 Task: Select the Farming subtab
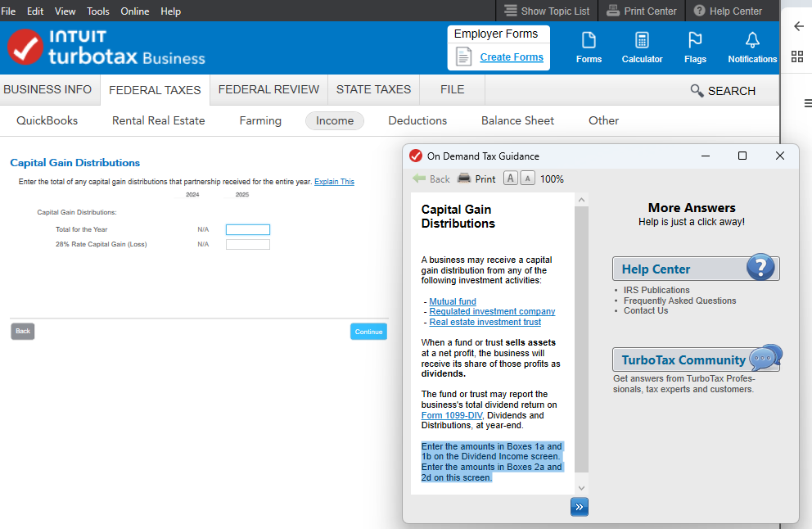[260, 120]
